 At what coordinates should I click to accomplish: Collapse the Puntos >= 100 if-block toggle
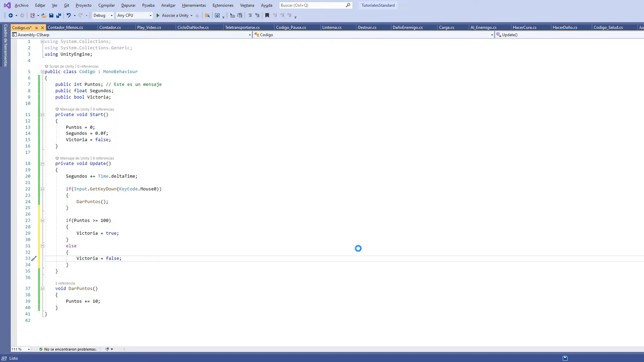pyautogui.click(x=42, y=220)
